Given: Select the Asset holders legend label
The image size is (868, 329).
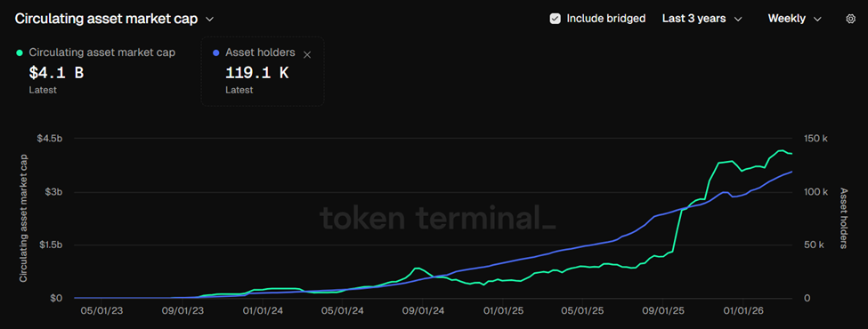Looking at the screenshot, I should [x=260, y=52].
